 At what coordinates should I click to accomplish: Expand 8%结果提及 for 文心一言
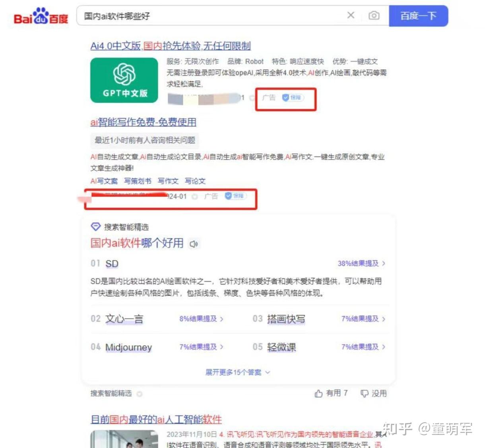coord(201,319)
